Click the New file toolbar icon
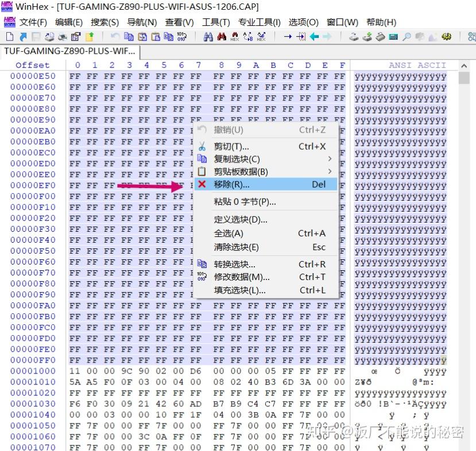This screenshot has width=476, height=451. [x=10, y=37]
